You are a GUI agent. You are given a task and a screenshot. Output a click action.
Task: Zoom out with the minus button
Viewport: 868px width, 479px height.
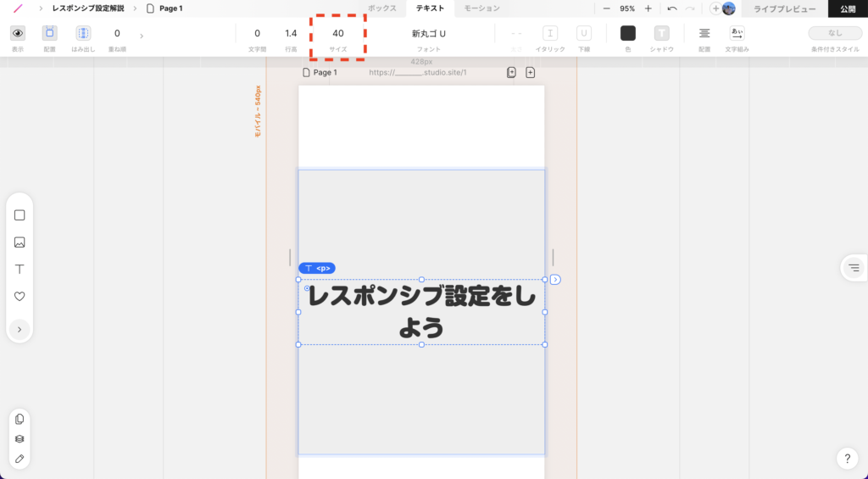point(607,8)
